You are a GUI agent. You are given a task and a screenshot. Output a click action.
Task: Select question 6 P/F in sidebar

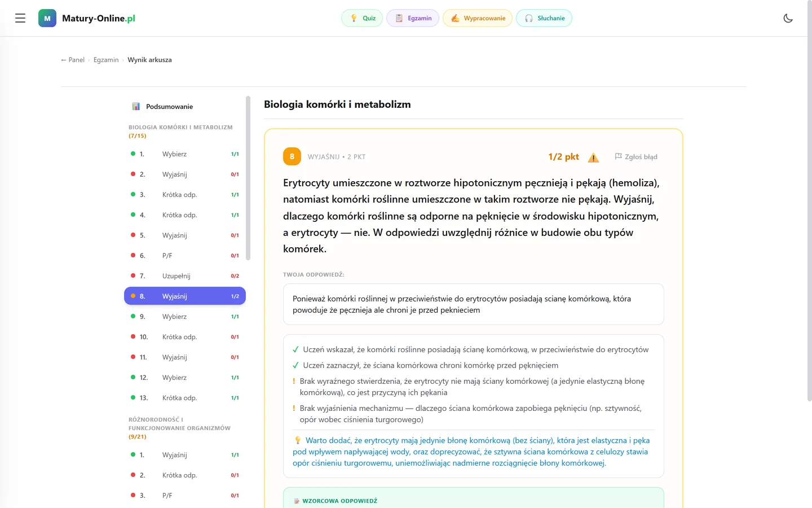[185, 256]
